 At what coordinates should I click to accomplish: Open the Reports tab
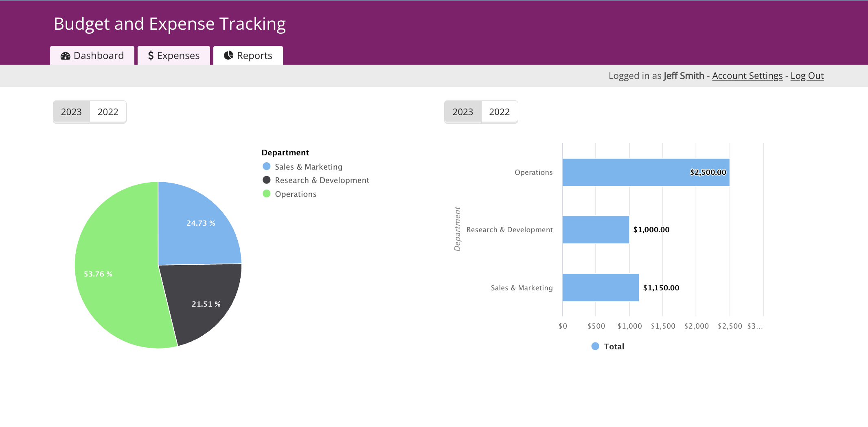[248, 55]
